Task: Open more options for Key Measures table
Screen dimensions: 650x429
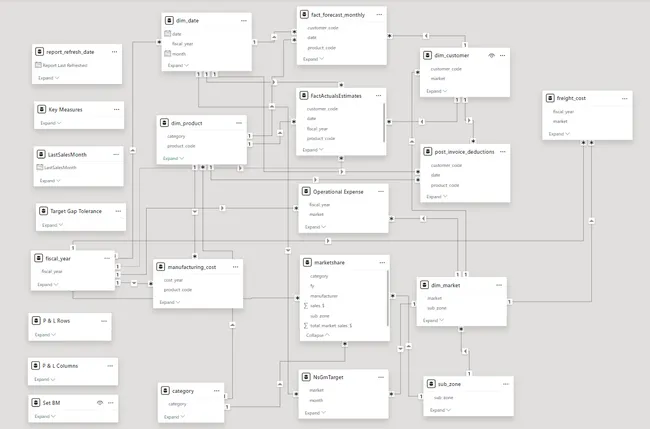Action: [116, 109]
